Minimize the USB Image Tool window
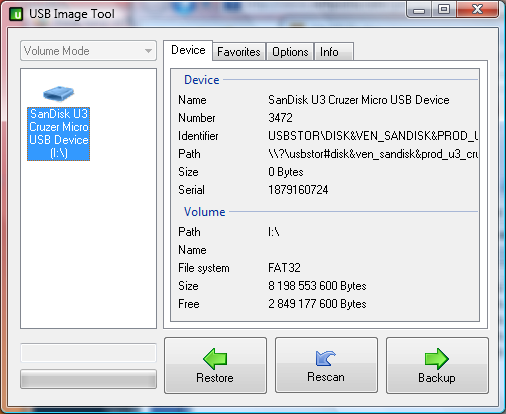Image resolution: width=506 pixels, height=414 pixels. [419, 10]
